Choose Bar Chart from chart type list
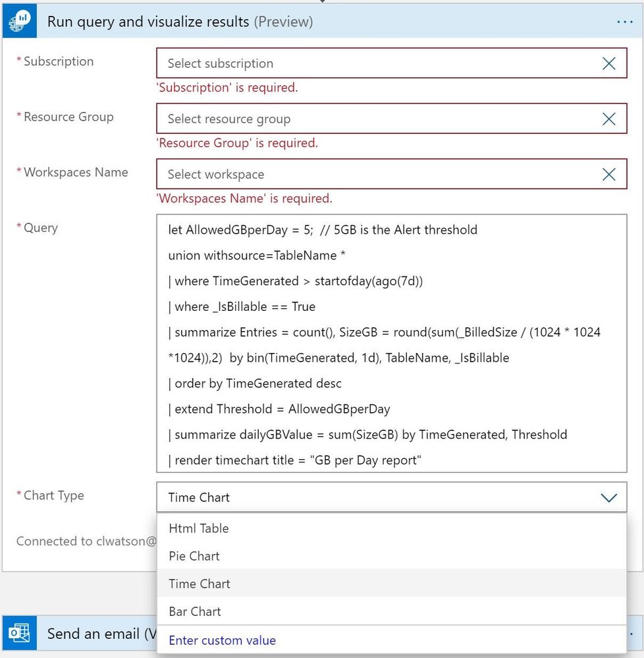 tap(391, 611)
